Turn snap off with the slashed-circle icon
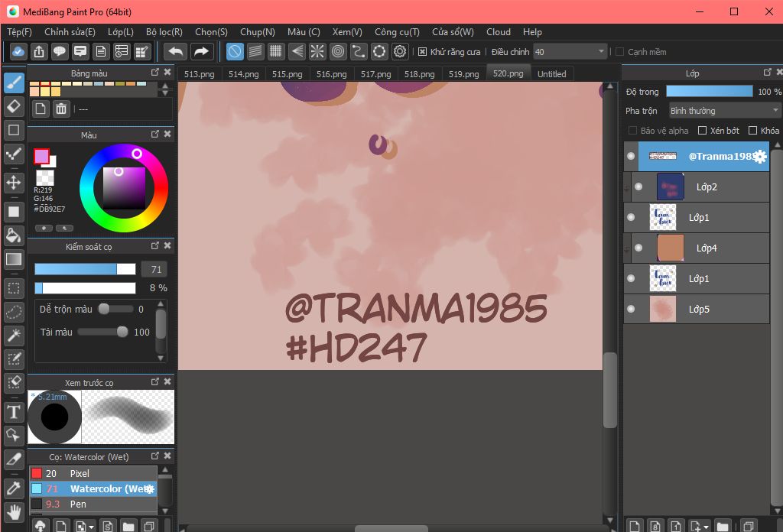 235,51
